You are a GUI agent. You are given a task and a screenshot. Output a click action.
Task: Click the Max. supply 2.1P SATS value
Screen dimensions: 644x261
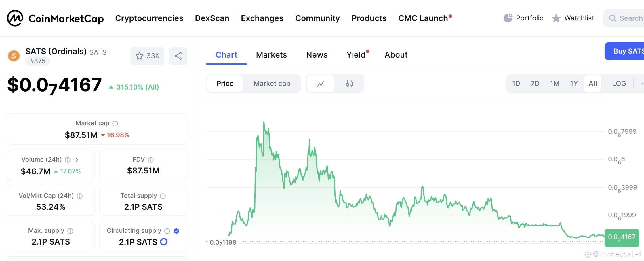point(51,242)
